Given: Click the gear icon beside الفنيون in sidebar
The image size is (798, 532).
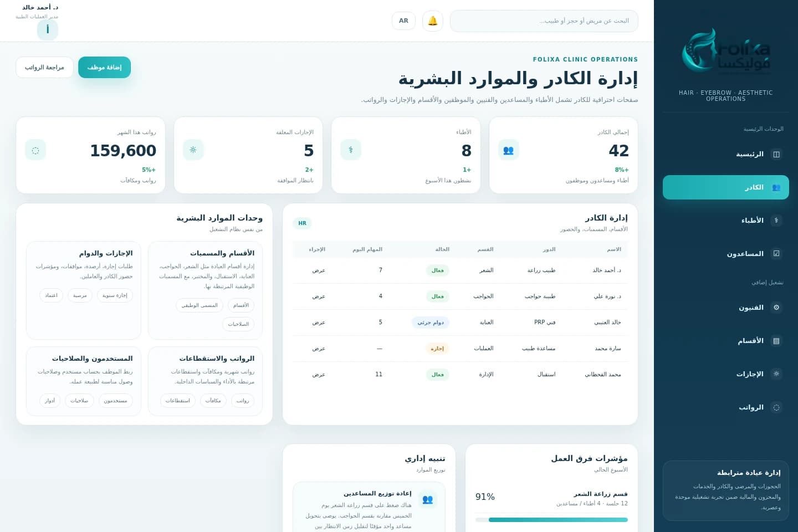Looking at the screenshot, I should pyautogui.click(x=776, y=308).
